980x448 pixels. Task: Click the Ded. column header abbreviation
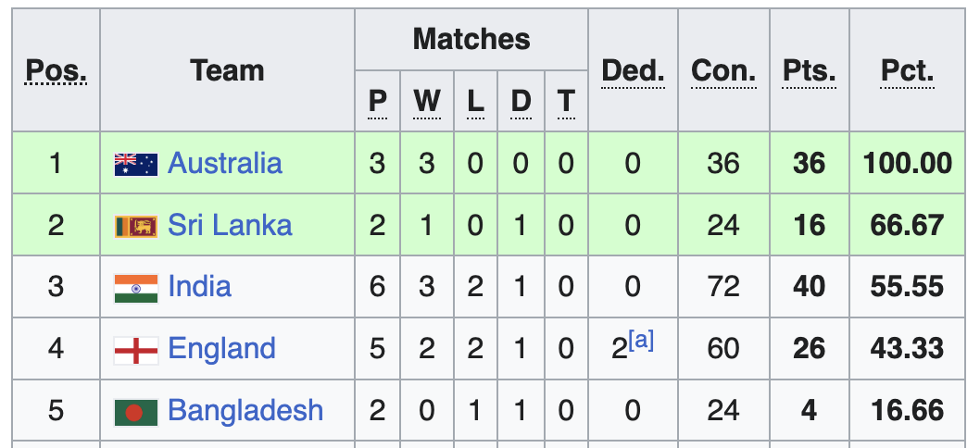[633, 70]
